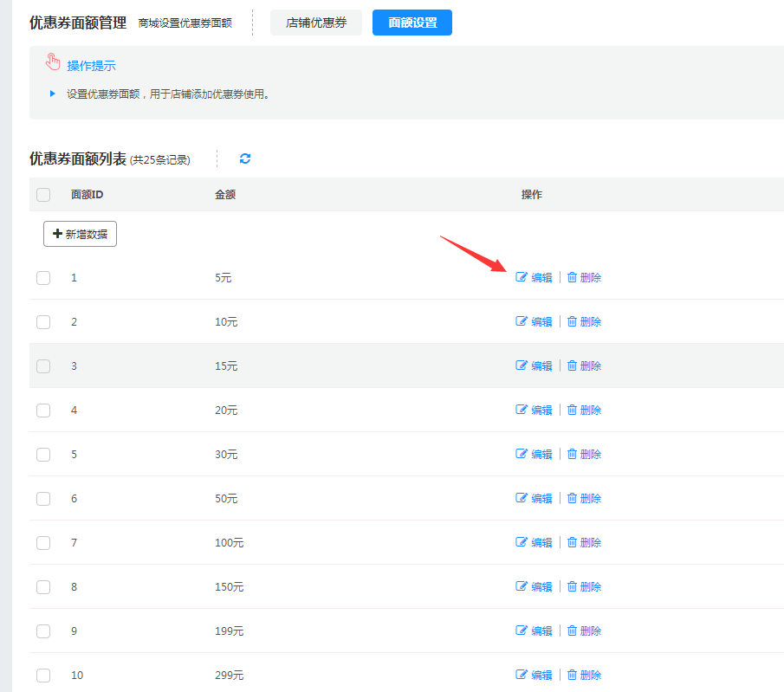The width and height of the screenshot is (784, 692).
Task: Click 删除 link for the 199元 row
Action: click(590, 631)
